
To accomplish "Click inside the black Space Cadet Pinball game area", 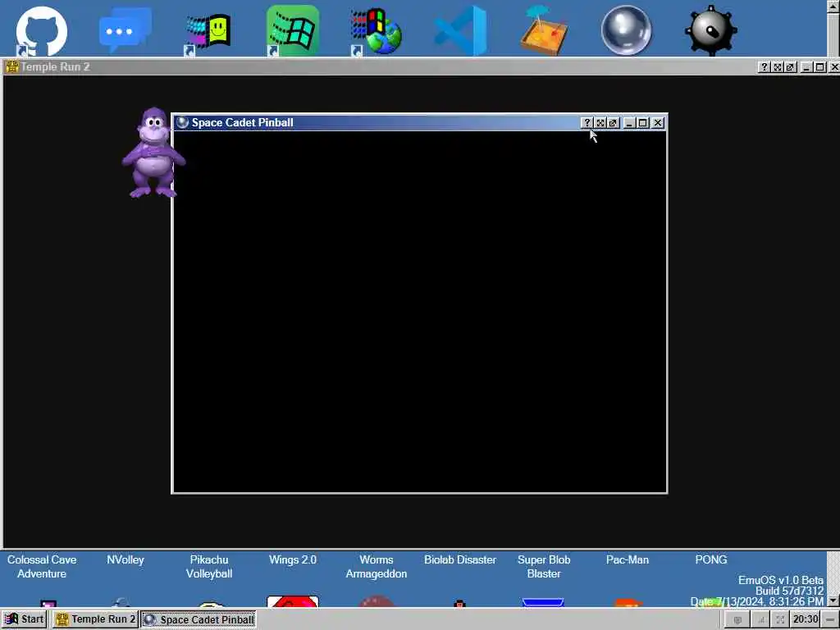I will click(419, 312).
